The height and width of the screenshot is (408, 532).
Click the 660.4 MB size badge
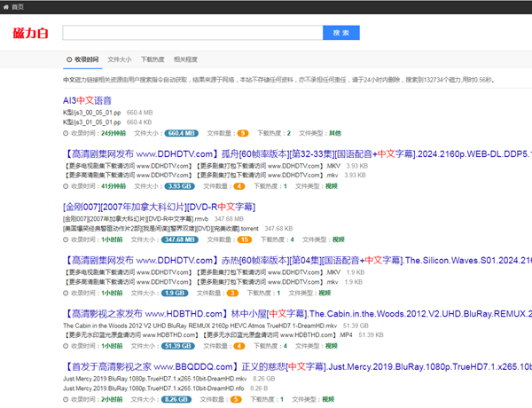(x=181, y=133)
